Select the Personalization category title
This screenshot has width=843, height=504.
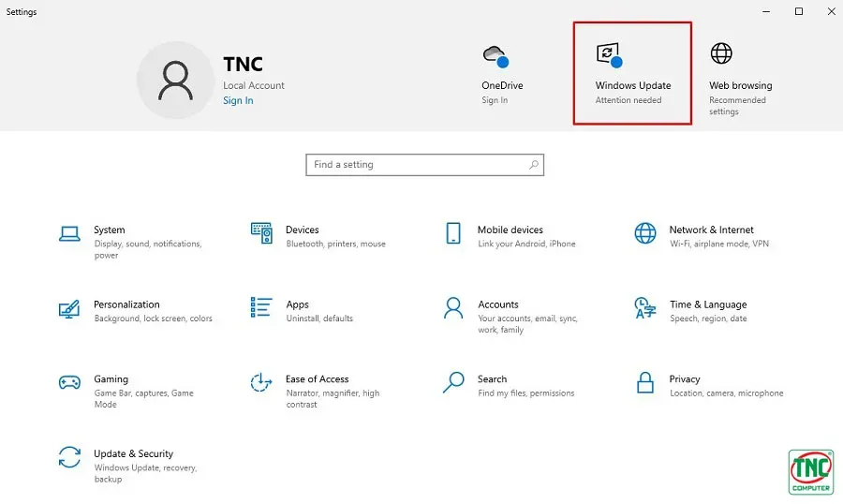coord(126,304)
